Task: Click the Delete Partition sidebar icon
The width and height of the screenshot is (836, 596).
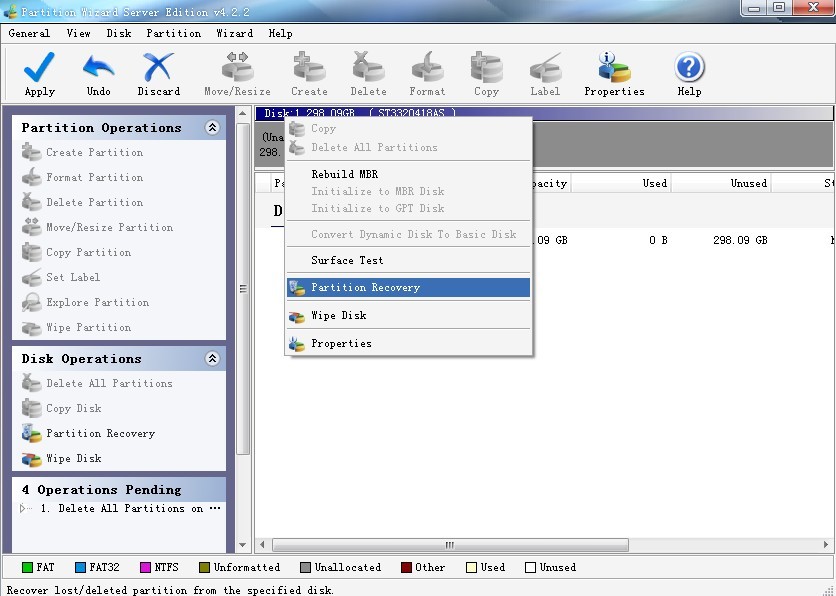Action: coord(31,202)
